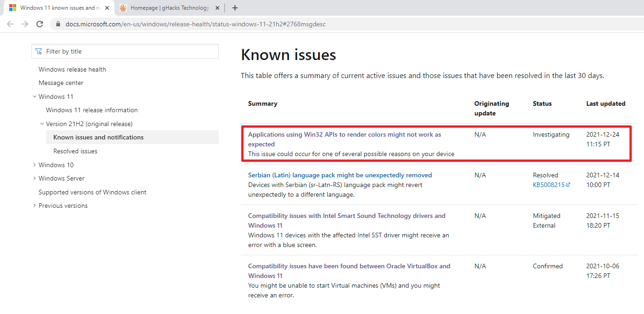Open a new tab with plus icon
644x314 pixels.
click(235, 8)
